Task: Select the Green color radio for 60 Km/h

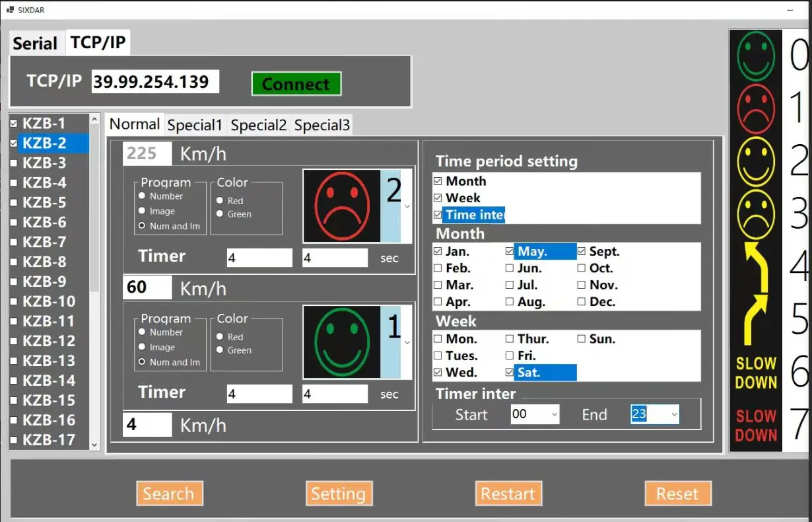Action: [220, 350]
